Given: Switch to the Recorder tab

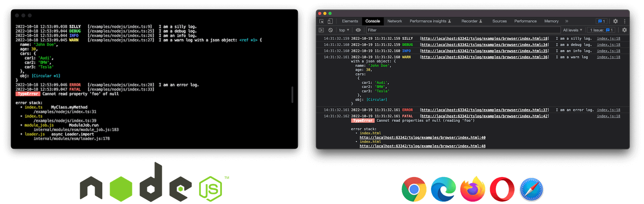Looking at the screenshot, I should 472,21.
